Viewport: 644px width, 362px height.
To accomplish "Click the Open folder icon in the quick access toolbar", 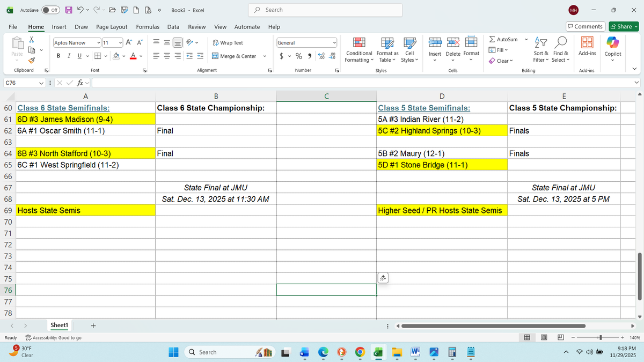I will tap(112, 10).
